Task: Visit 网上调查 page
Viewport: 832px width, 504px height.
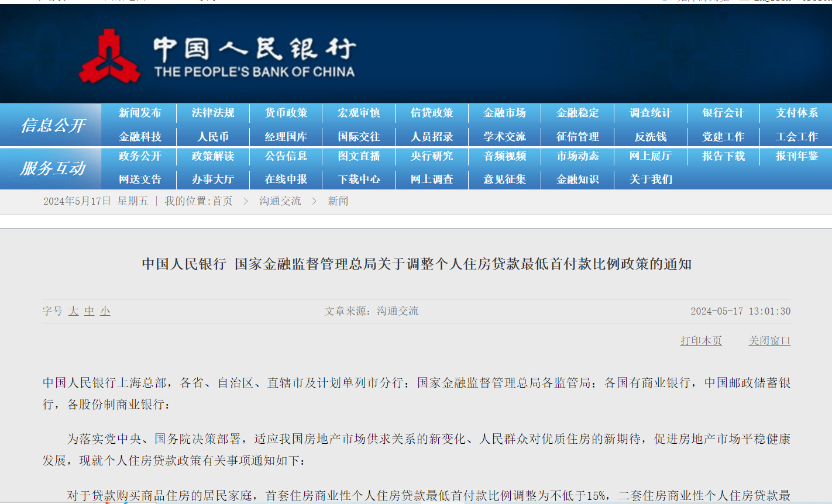Action: [x=432, y=179]
